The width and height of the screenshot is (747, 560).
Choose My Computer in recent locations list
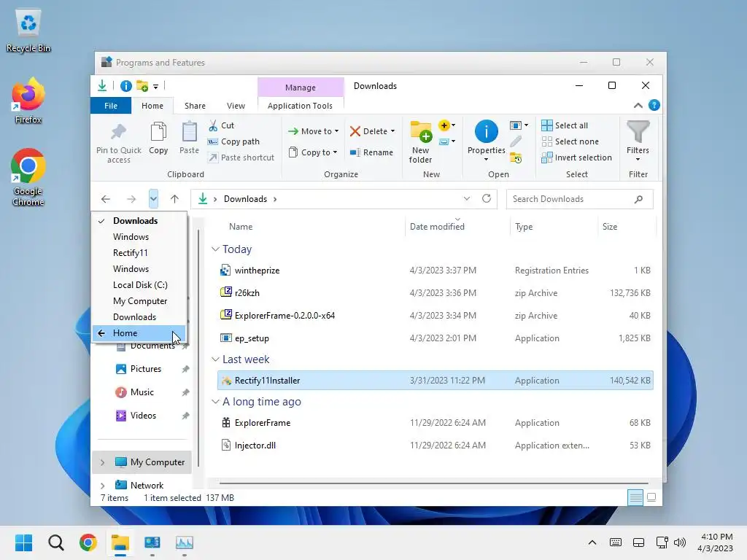[x=139, y=301]
